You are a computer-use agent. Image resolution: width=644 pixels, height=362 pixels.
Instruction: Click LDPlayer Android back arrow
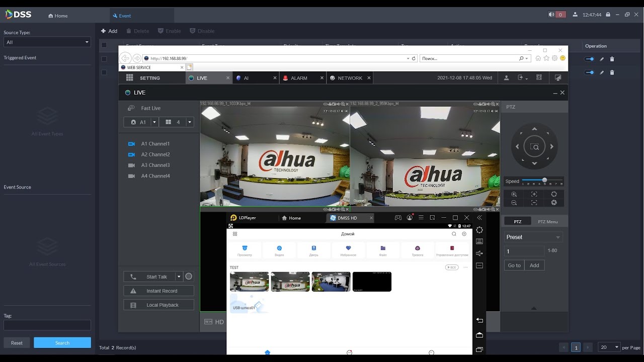[479, 321]
